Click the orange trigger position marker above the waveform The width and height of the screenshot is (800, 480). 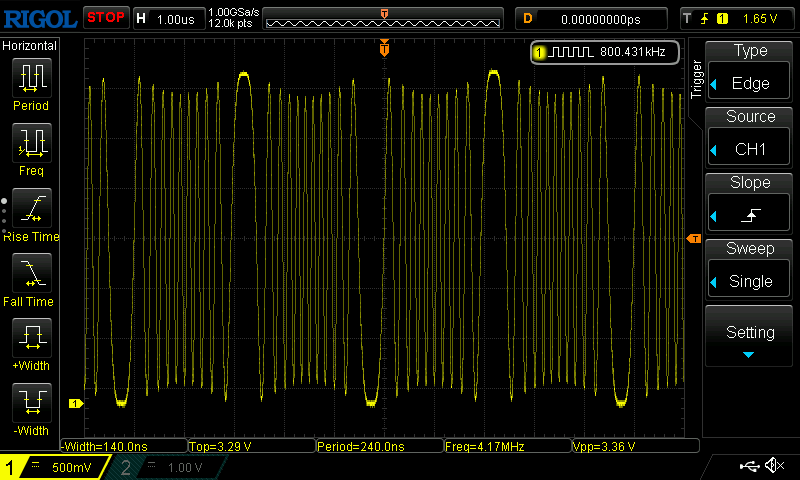[x=384, y=48]
